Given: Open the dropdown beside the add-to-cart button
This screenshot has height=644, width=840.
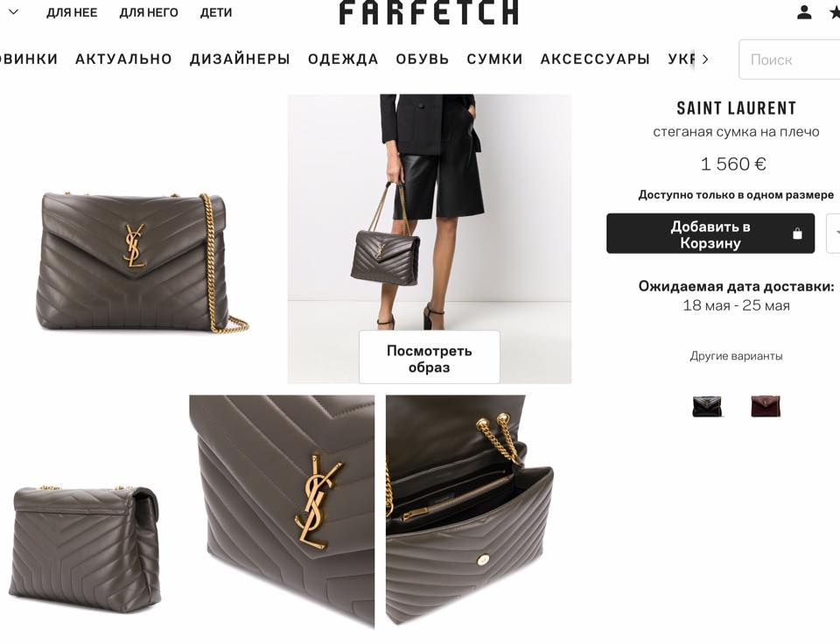Looking at the screenshot, I should [834, 233].
